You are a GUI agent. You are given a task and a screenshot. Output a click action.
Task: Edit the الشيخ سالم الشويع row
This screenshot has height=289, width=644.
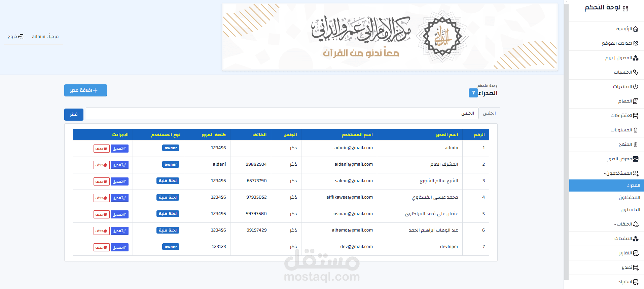(x=119, y=181)
